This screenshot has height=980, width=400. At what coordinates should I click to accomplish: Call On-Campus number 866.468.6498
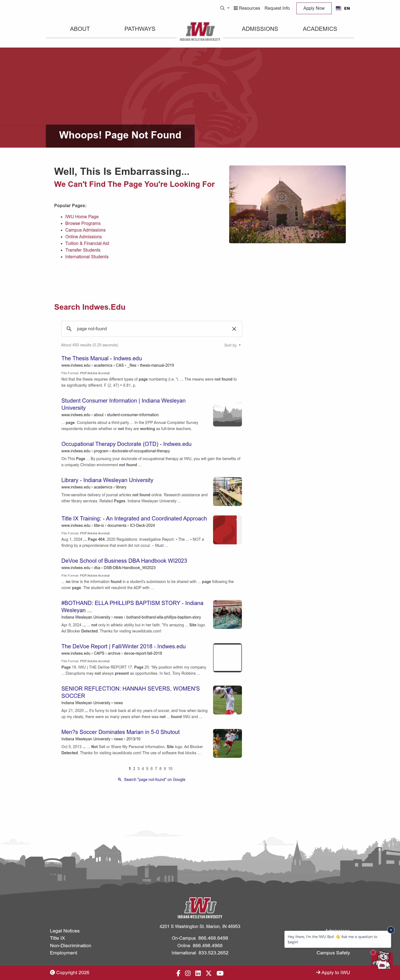(x=213, y=938)
